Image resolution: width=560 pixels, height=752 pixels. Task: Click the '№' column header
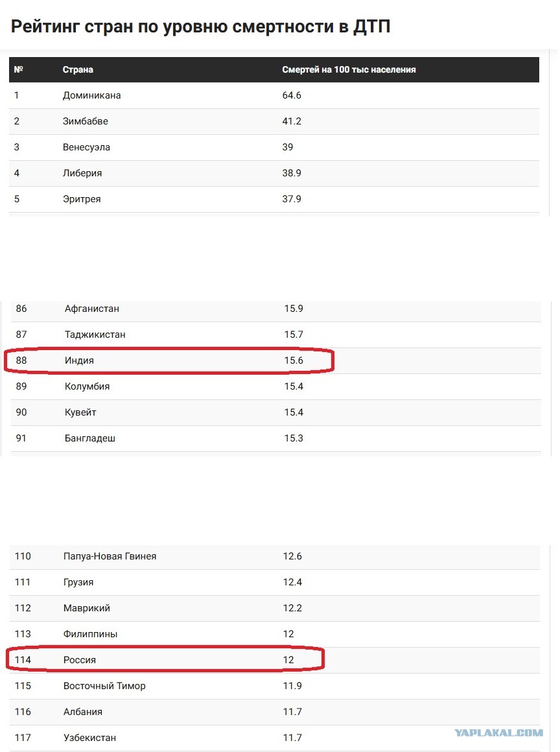click(x=18, y=69)
